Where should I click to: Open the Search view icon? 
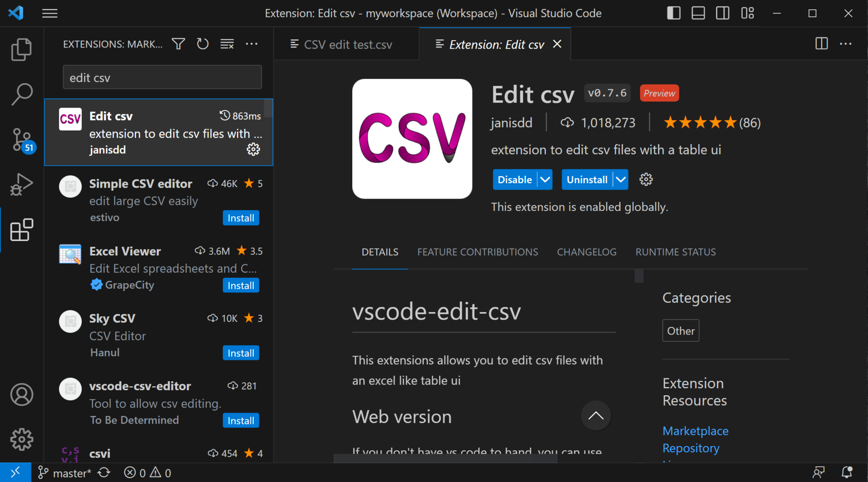tap(21, 94)
